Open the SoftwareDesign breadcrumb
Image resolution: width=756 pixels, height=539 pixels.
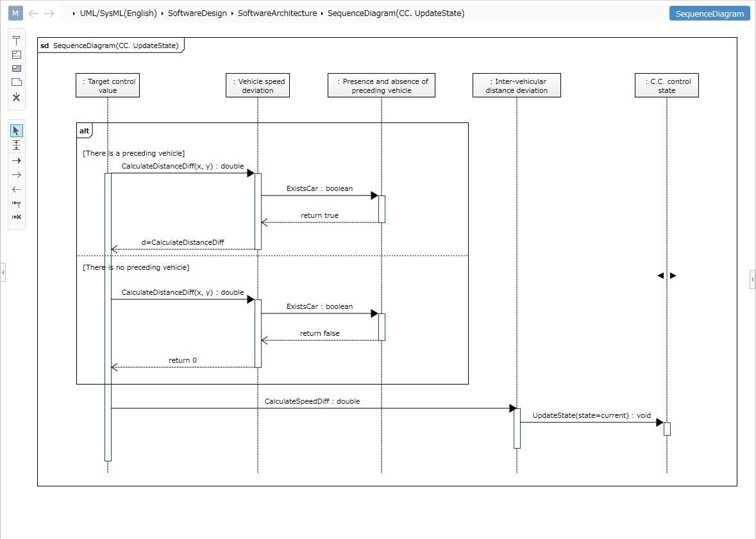[x=197, y=13]
